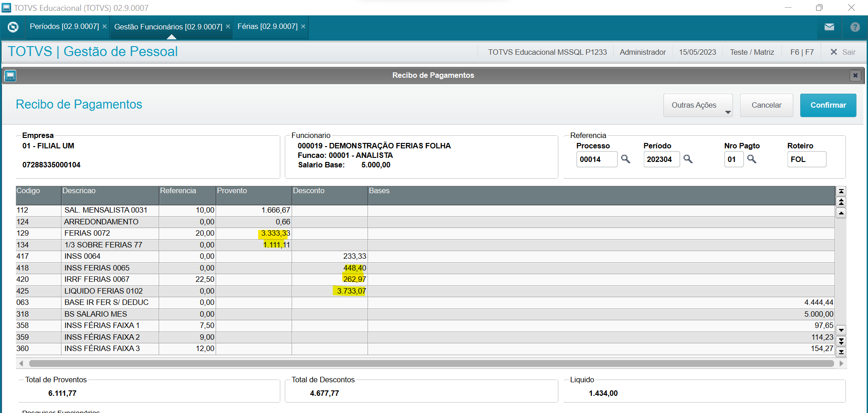Image resolution: width=868 pixels, height=413 pixels.
Task: Select row INSS FÉRIAS FAIXA 3
Action: pos(425,349)
